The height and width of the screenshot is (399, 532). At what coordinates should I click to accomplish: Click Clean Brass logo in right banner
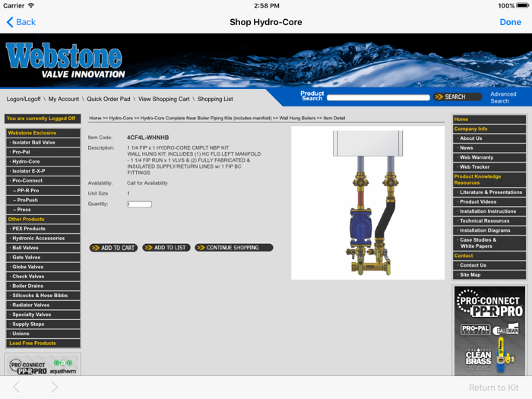tap(478, 359)
